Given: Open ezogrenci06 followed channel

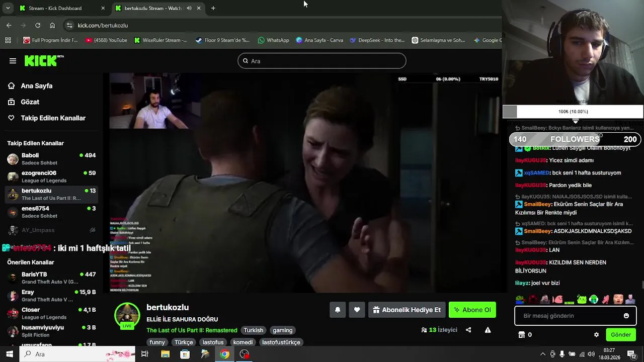Looking at the screenshot, I should pyautogui.click(x=51, y=177).
